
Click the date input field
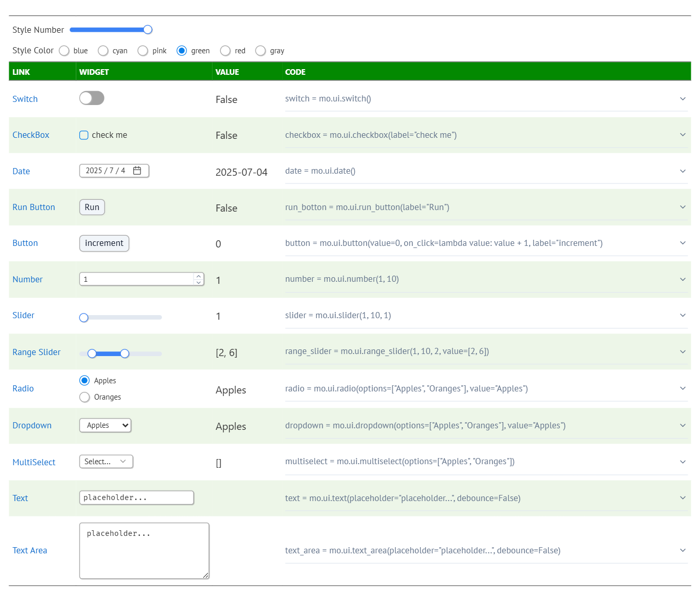point(114,171)
